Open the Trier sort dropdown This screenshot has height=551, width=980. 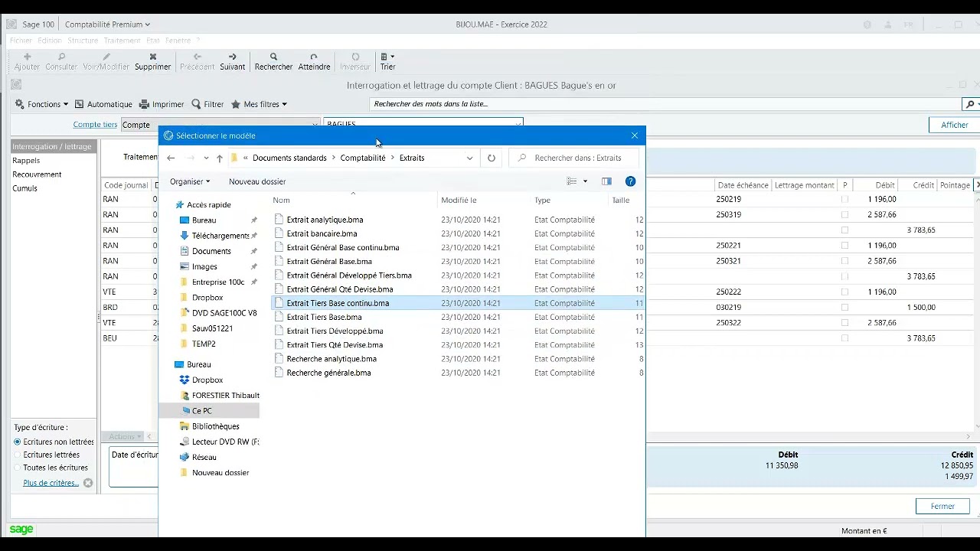tap(387, 61)
